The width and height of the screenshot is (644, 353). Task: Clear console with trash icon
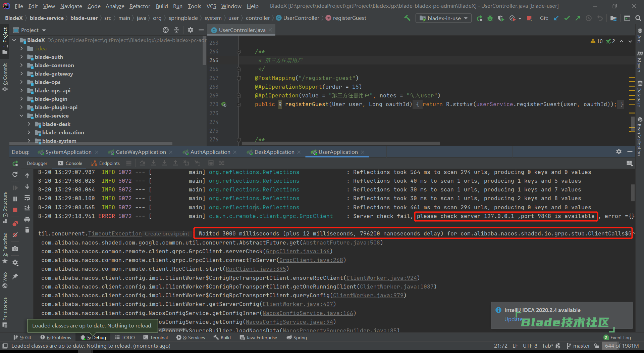click(27, 230)
